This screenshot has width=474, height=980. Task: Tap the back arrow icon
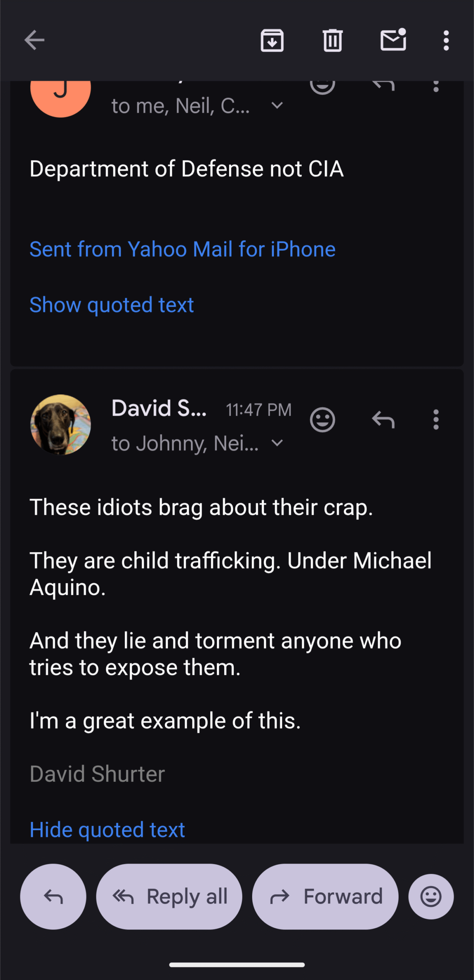34,40
